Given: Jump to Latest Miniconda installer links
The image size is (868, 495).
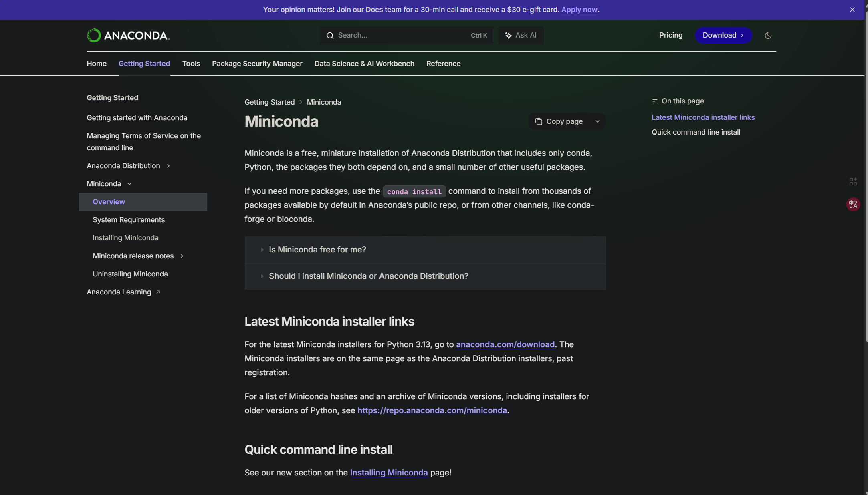Looking at the screenshot, I should (x=703, y=117).
